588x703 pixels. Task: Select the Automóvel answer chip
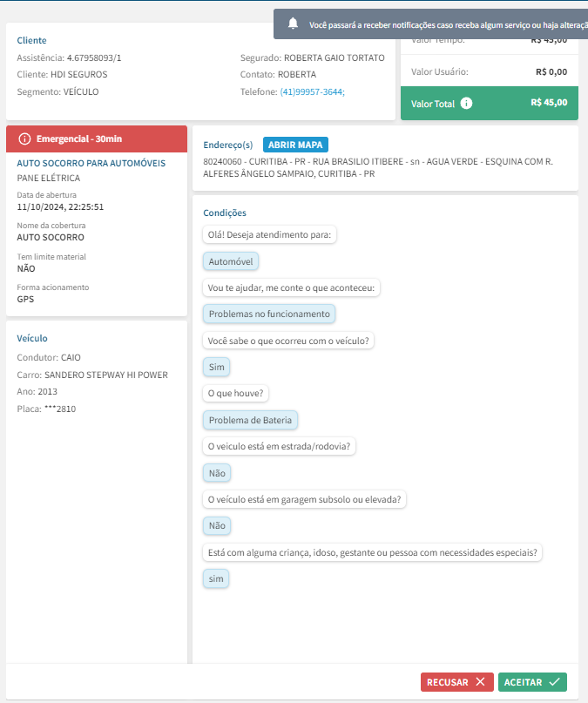tap(231, 260)
